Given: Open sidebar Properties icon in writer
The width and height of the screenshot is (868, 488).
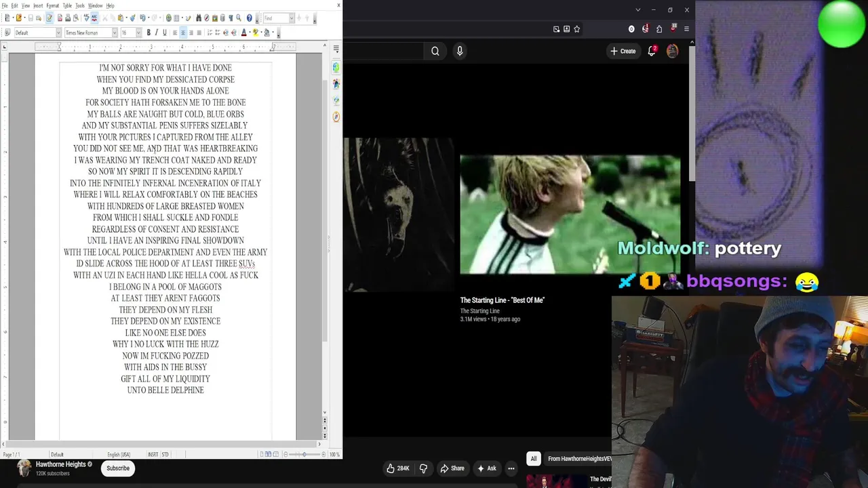Looking at the screenshot, I should point(336,68).
